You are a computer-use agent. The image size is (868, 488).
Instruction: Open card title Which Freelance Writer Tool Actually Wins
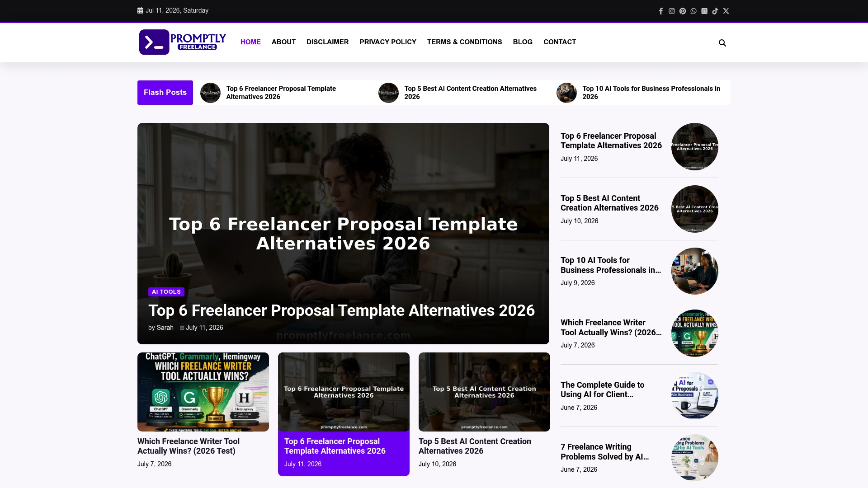(189, 446)
